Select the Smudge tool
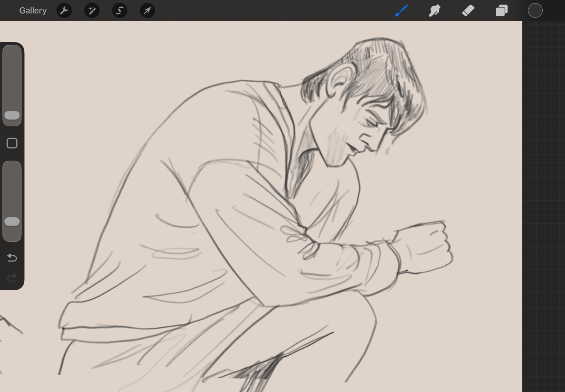This screenshot has height=392, width=565. point(434,11)
